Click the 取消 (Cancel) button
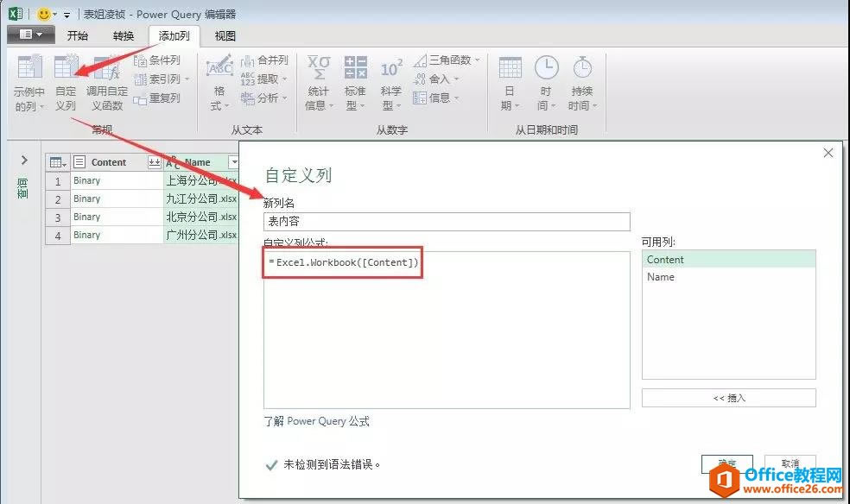This screenshot has height=504, width=850. [792, 464]
